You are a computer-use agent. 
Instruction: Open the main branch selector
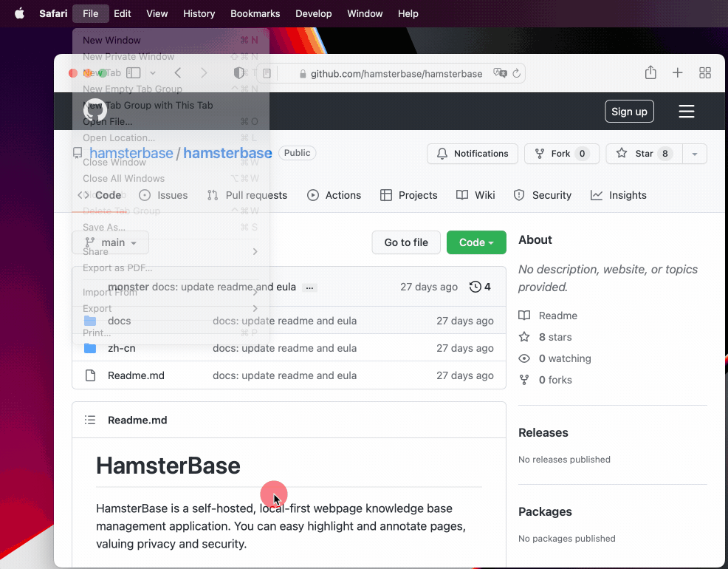(111, 242)
